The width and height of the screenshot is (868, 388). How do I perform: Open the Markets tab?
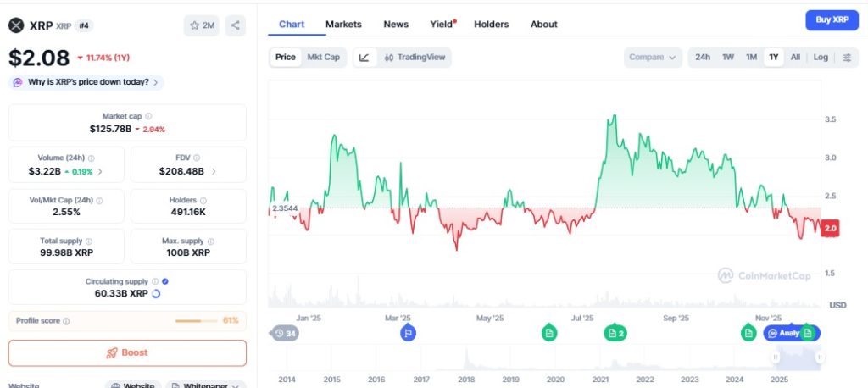click(343, 25)
